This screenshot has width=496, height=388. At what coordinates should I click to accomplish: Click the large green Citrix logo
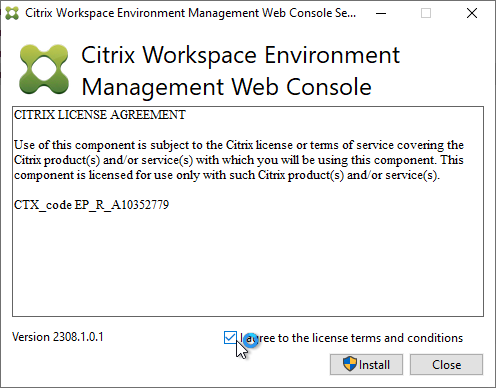44,69
